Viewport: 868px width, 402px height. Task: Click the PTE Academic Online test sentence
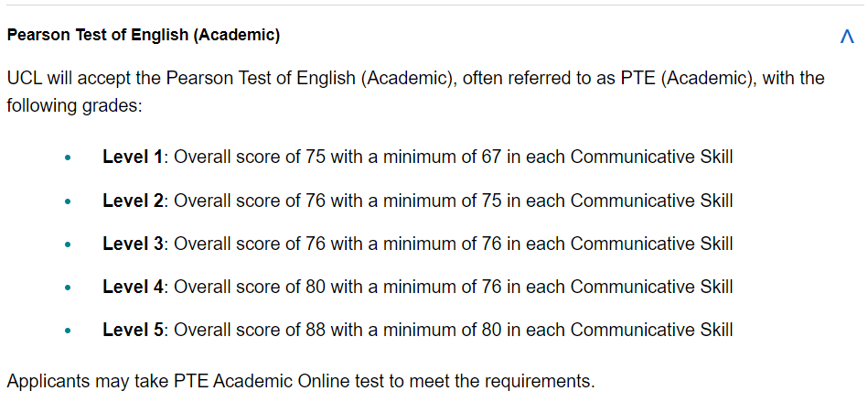(x=300, y=380)
